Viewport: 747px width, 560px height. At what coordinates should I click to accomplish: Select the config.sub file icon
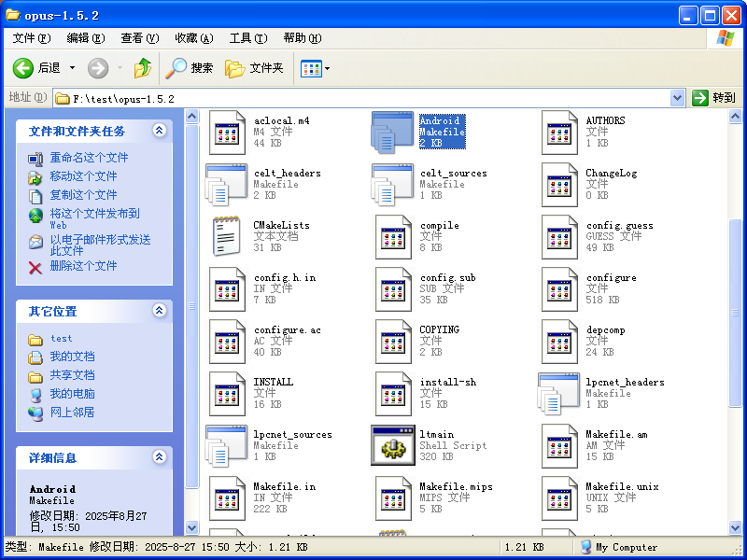pyautogui.click(x=393, y=289)
